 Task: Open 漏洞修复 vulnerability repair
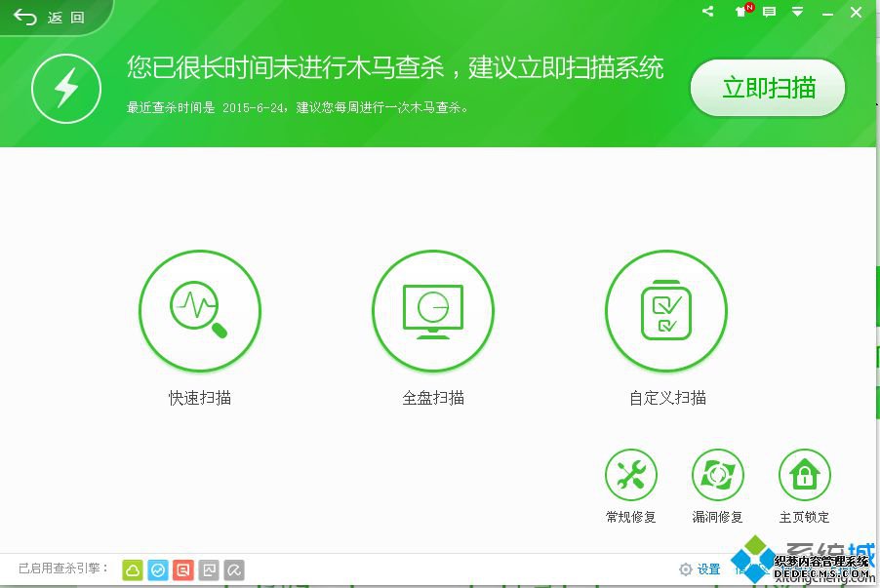pyautogui.click(x=718, y=475)
